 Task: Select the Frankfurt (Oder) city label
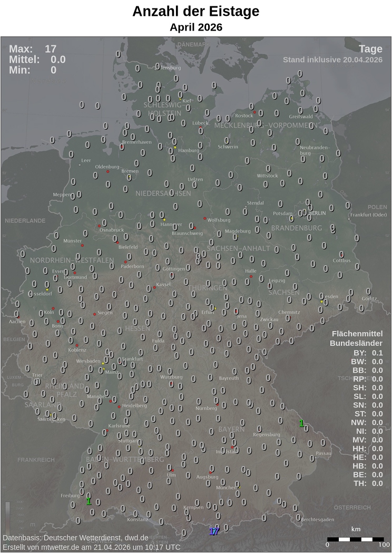[368, 215]
